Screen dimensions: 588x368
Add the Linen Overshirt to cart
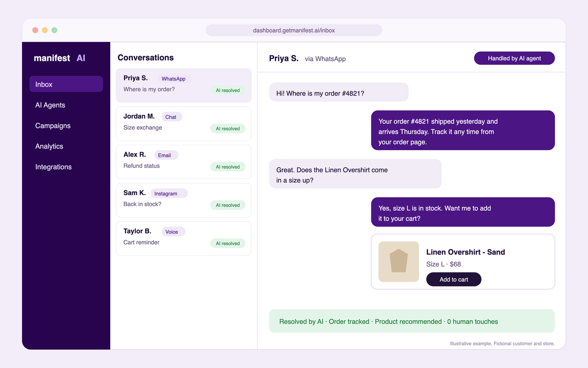coord(454,279)
